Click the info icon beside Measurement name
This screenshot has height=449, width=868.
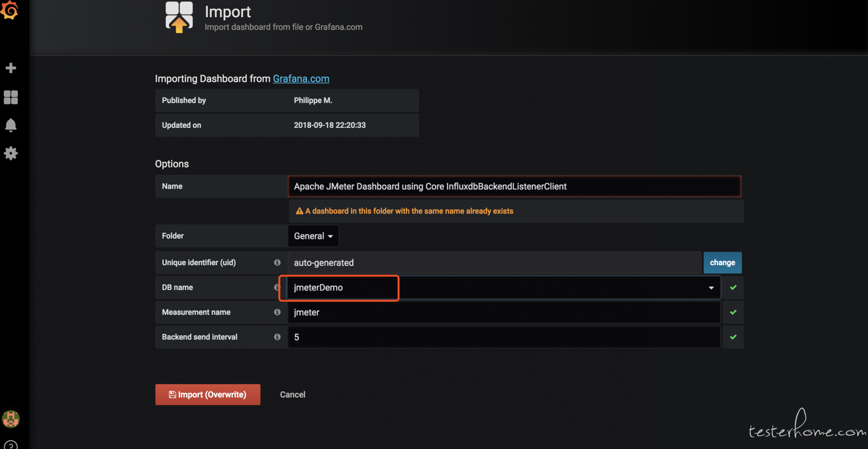(x=277, y=312)
